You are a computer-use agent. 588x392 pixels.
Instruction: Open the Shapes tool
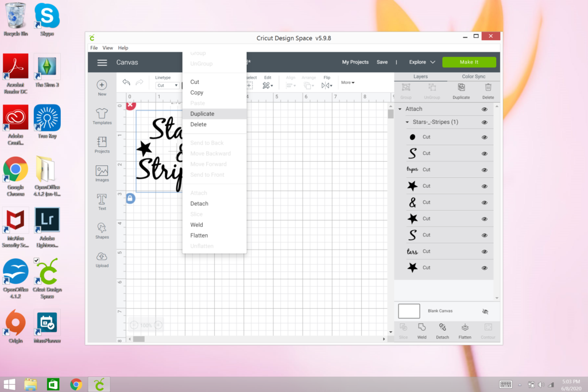click(102, 230)
